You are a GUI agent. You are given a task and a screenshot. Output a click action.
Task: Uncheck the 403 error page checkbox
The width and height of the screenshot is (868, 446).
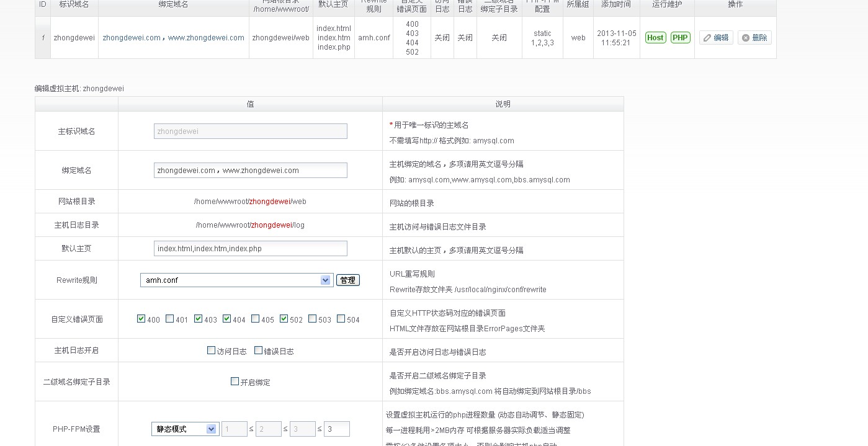click(x=199, y=319)
